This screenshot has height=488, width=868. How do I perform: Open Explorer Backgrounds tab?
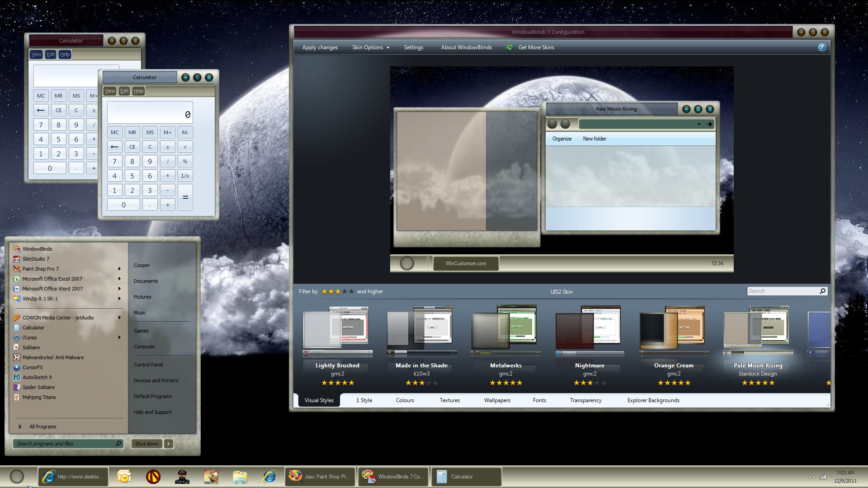click(x=653, y=400)
